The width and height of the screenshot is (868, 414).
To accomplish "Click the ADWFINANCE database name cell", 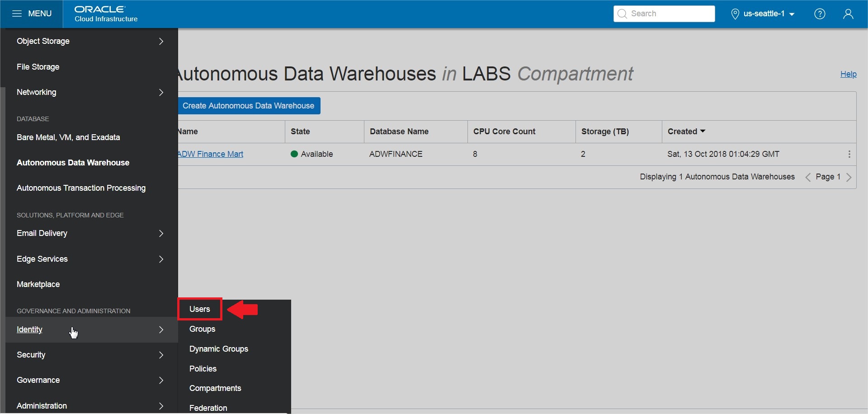I will coord(396,154).
